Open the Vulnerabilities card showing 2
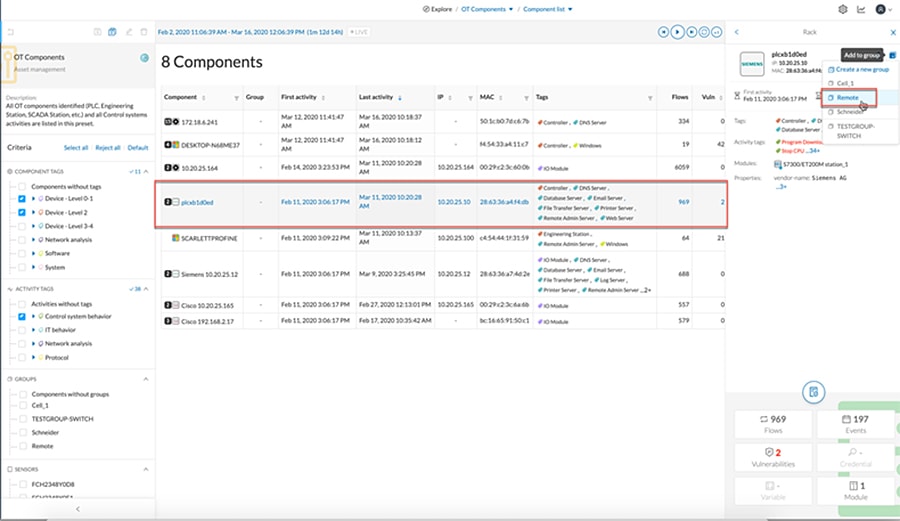This screenshot has height=521, width=900. [x=773, y=458]
